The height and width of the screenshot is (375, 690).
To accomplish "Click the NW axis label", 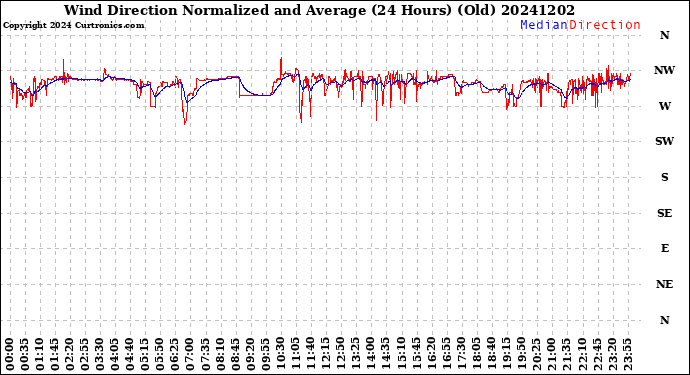I will click(664, 70).
